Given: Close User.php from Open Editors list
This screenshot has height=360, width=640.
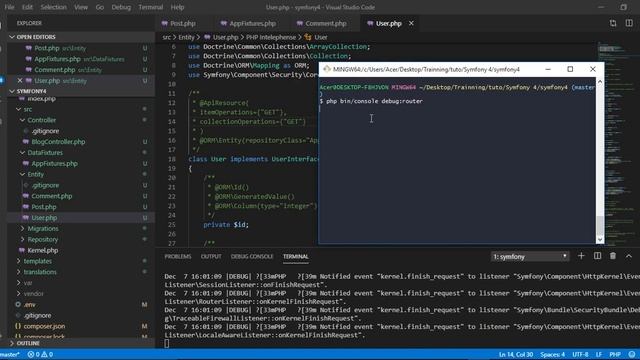Looking at the screenshot, I should click(20, 80).
